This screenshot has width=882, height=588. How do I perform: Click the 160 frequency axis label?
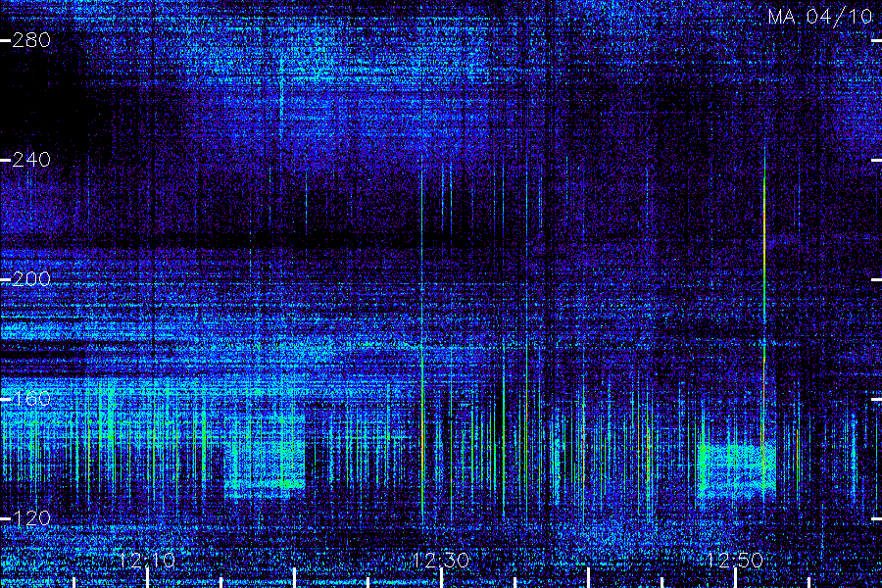pyautogui.click(x=31, y=399)
